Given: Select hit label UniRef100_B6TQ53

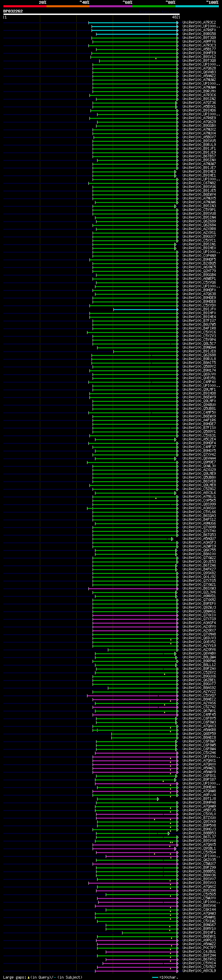Looking at the screenshot, I should click(199, 535).
